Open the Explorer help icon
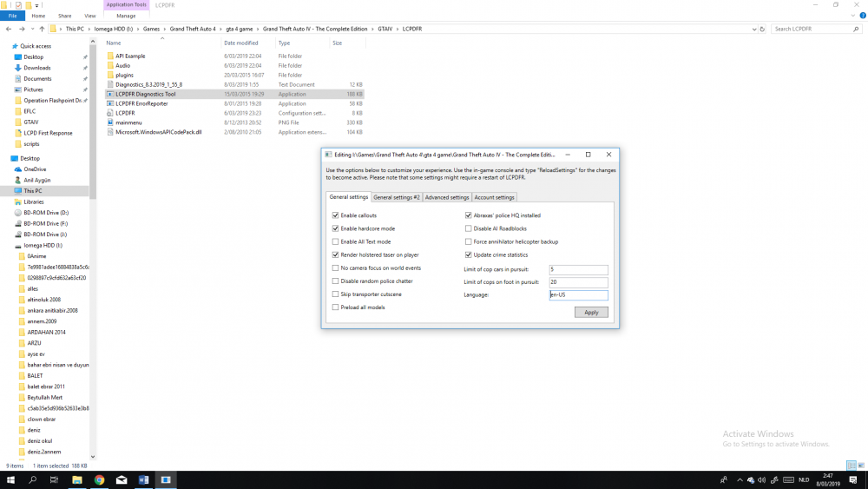868x489 pixels. point(863,16)
